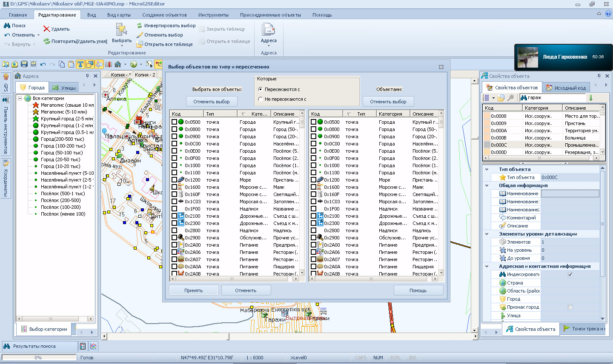The width and height of the screenshot is (613, 364).
Task: Click the save disk icon in toolbar
Action: tap(24, 64)
